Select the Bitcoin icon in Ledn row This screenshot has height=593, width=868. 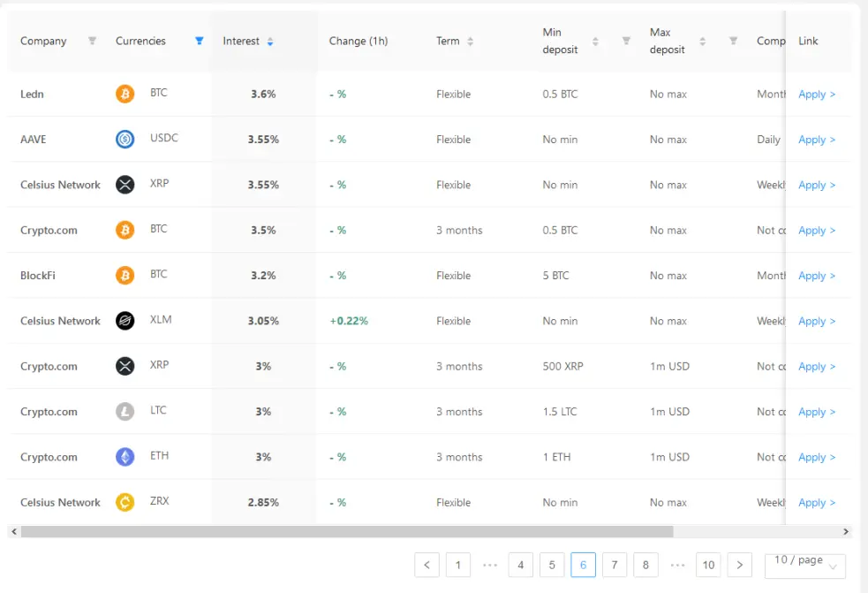pos(125,94)
